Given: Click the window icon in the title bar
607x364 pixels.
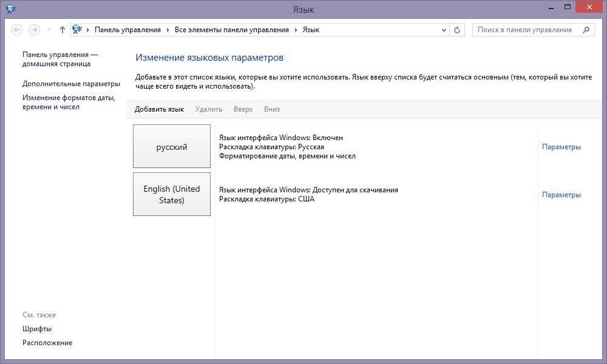Looking at the screenshot, I should tap(11, 9).
